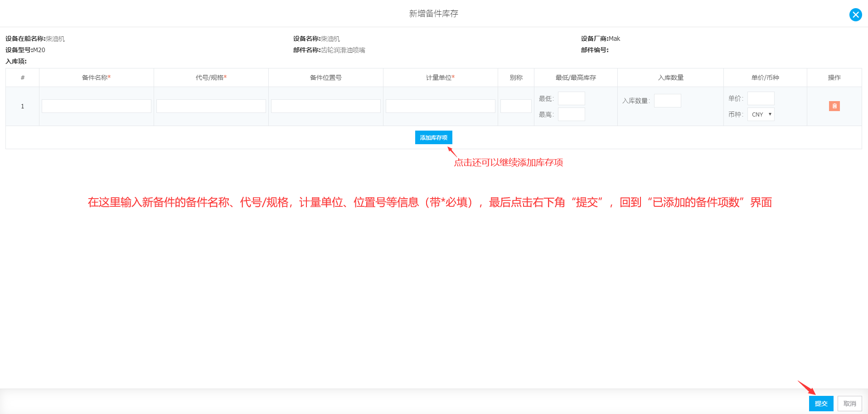Click the 操作 column header
This screenshot has height=414, width=868.
[x=834, y=78]
